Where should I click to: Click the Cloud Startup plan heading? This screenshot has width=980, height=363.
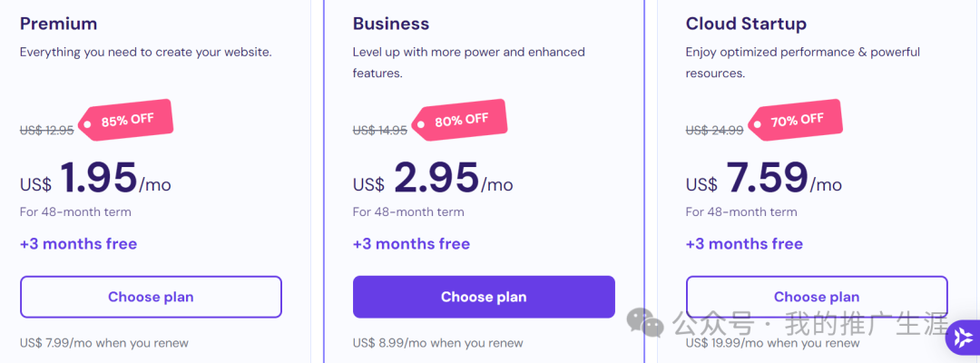(746, 25)
